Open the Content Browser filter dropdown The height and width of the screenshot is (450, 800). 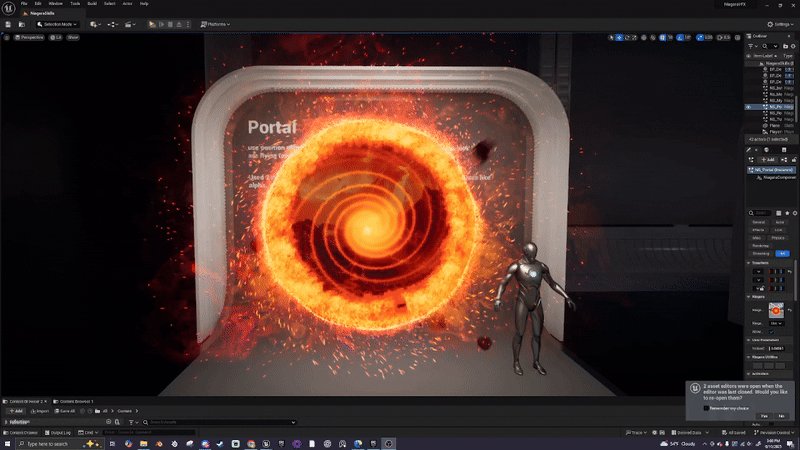tap(133, 422)
